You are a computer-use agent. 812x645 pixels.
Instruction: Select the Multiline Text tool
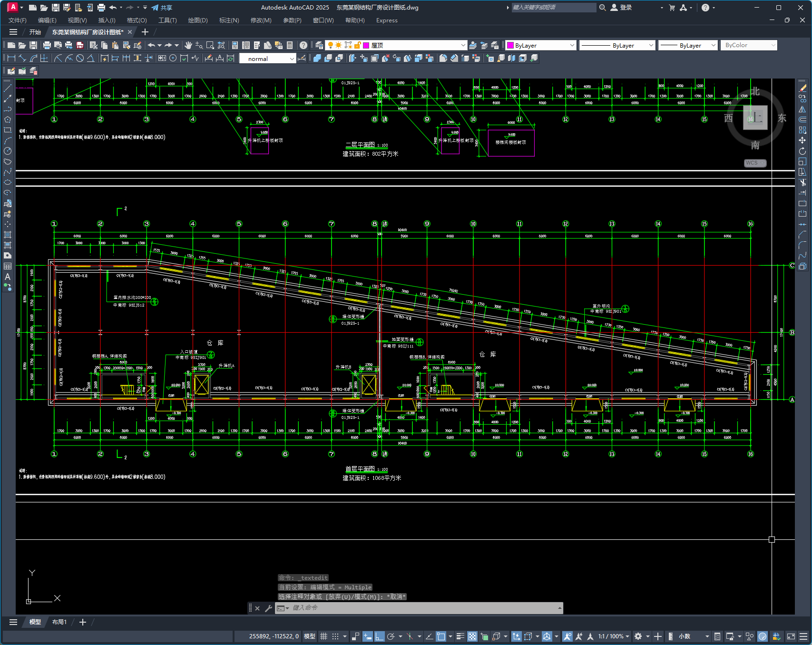point(8,277)
